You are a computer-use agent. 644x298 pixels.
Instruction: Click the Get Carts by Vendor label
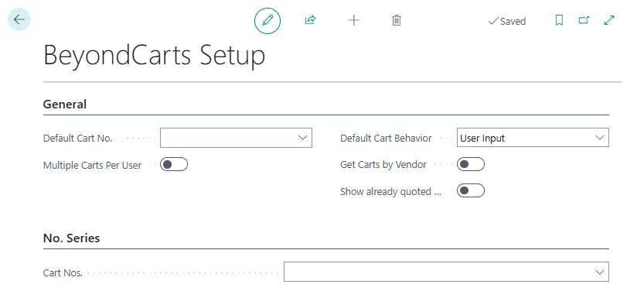(x=383, y=164)
